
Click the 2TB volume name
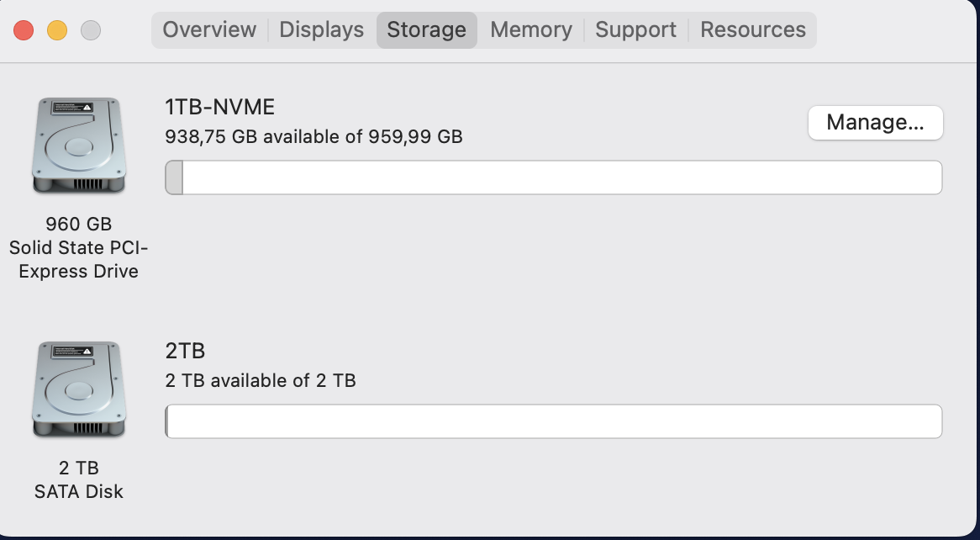point(186,351)
